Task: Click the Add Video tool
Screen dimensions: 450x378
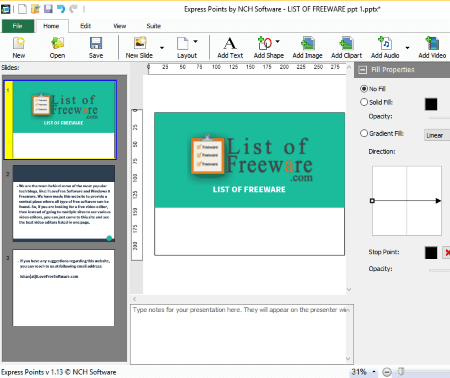Action: (432, 48)
